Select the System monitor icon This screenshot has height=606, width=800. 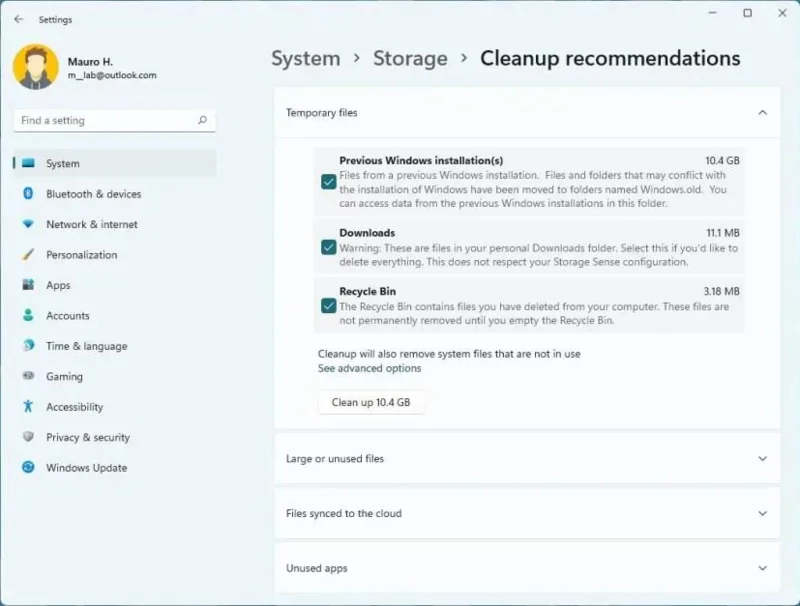[x=29, y=163]
